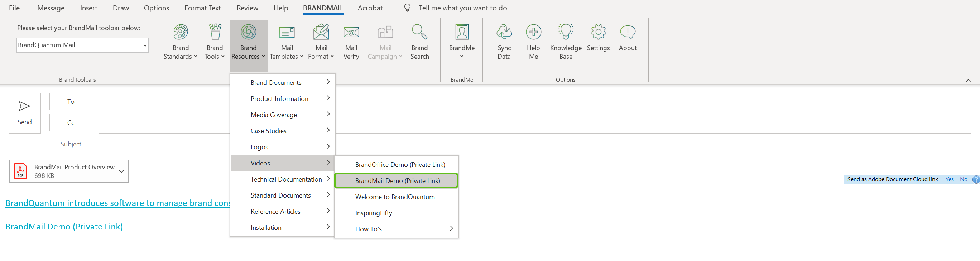Switch to the Format Text tab
Image resolution: width=980 pixels, height=261 pixels.
[202, 8]
